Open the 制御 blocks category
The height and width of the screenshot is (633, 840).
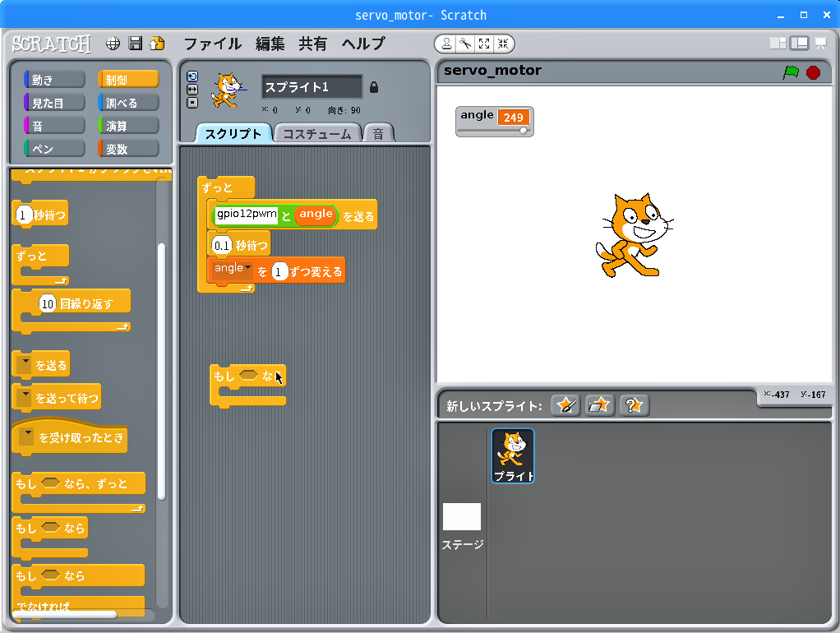(128, 79)
